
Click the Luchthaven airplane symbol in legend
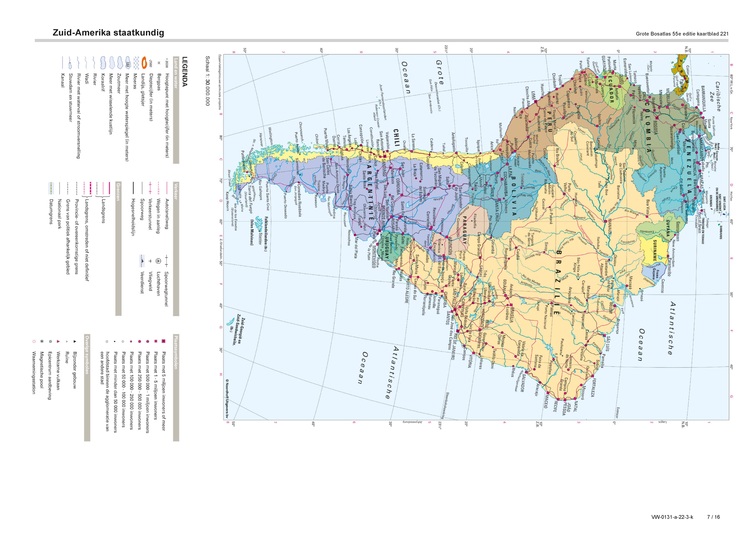(x=158, y=261)
